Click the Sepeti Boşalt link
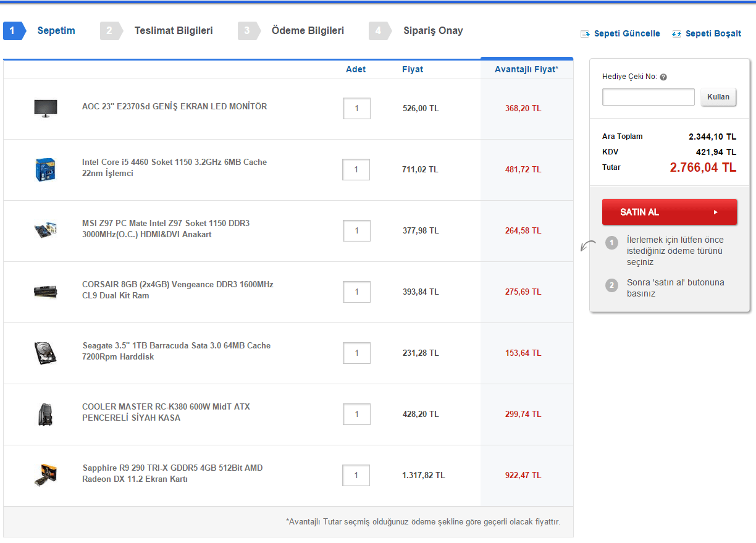 (x=713, y=34)
